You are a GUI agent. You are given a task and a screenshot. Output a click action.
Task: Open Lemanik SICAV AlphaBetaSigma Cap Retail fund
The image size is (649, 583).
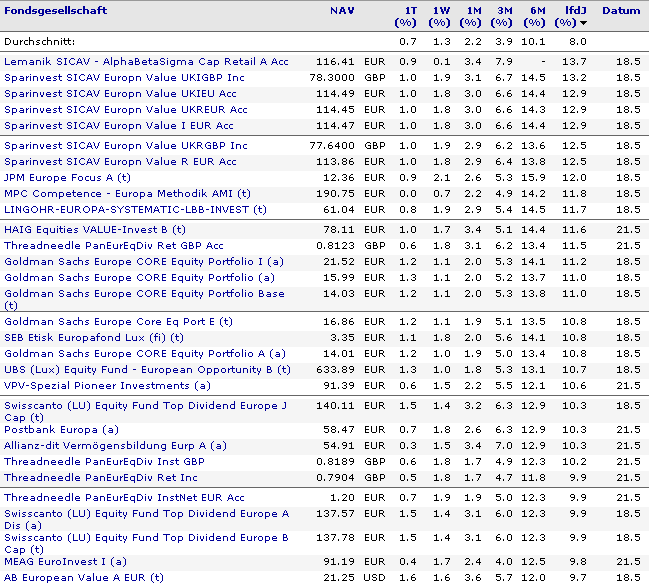point(146,62)
